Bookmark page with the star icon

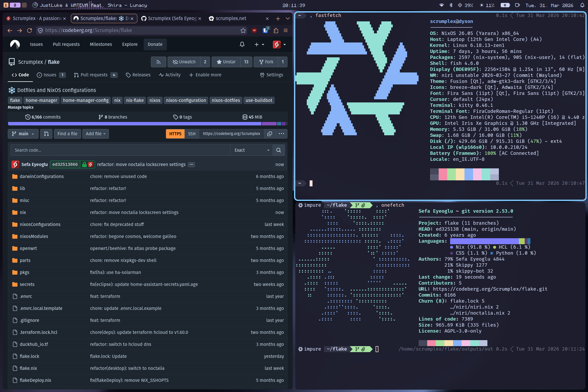point(243,30)
